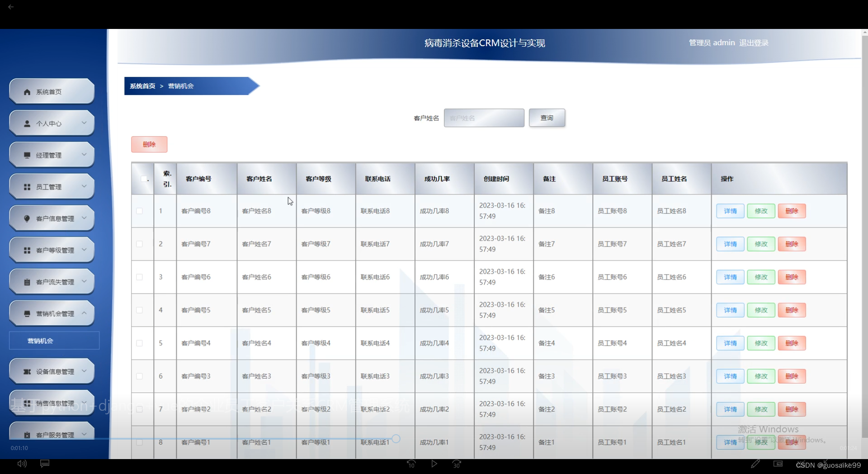Expand the 客户等级管理 dropdown
This screenshot has height=474, width=868.
coord(84,250)
